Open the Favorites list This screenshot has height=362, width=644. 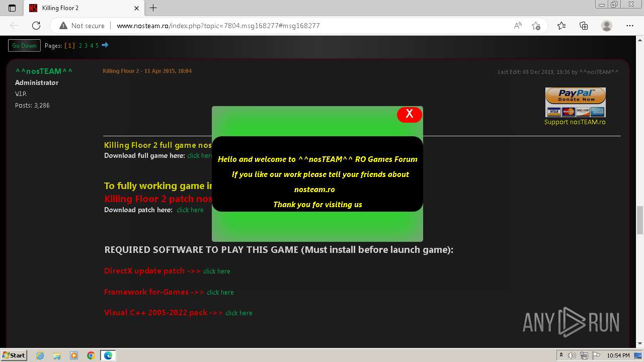click(x=561, y=26)
